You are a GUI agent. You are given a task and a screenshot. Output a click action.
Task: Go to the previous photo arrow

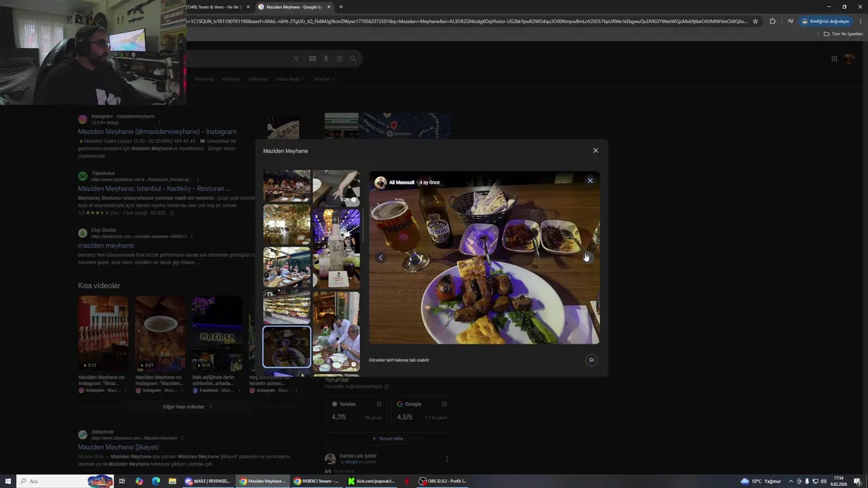point(380,258)
